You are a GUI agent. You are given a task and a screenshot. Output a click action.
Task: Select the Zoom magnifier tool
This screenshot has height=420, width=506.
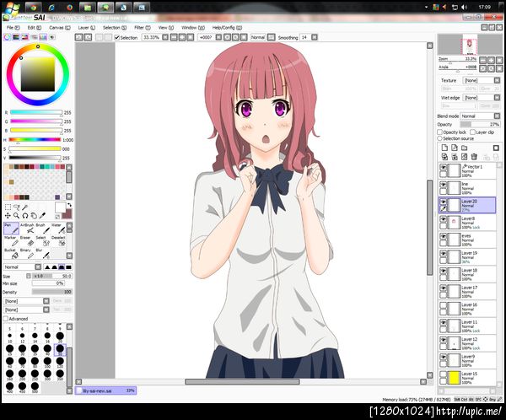tap(16, 215)
